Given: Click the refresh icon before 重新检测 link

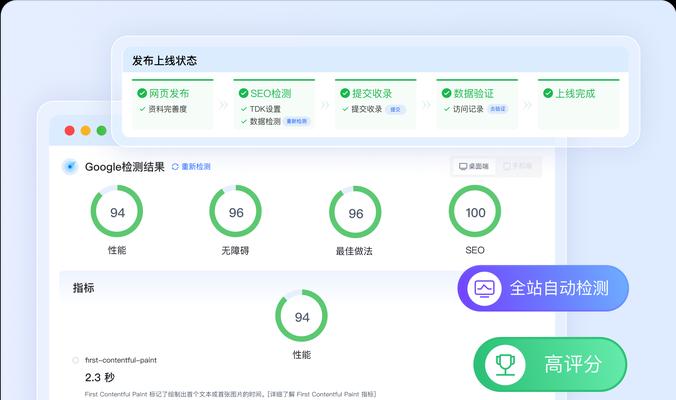Looking at the screenshot, I should click(x=175, y=166).
